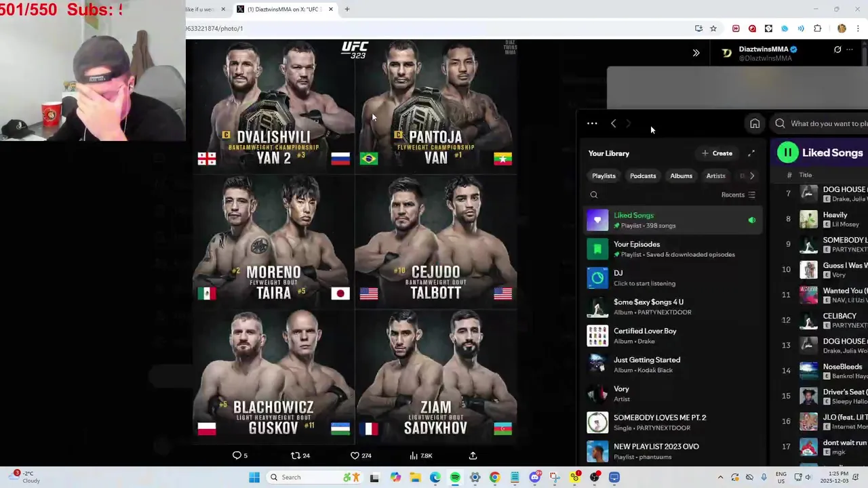Create a new playlist via Create button
The width and height of the screenshot is (868, 488).
coord(717,153)
